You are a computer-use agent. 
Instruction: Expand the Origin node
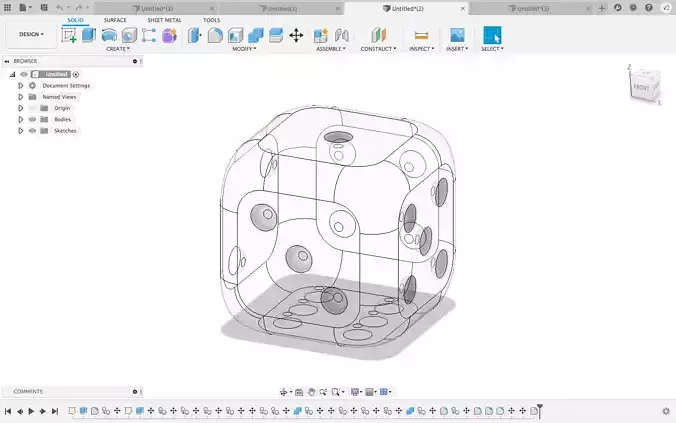tap(20, 108)
